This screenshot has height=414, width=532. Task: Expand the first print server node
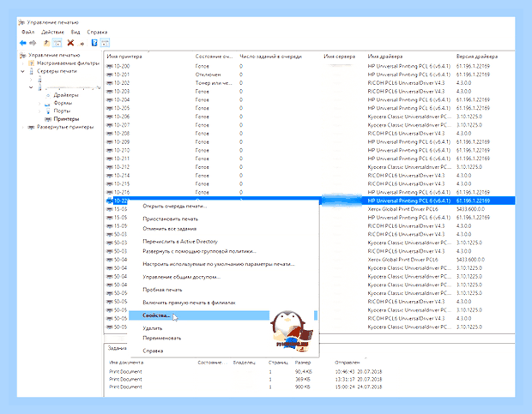coord(31,80)
